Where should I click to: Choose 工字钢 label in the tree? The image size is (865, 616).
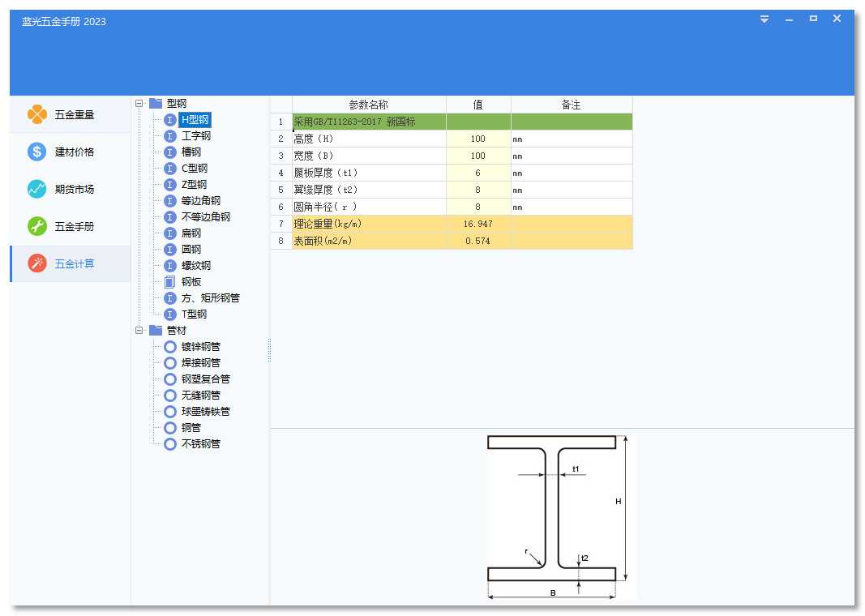pyautogui.click(x=196, y=135)
